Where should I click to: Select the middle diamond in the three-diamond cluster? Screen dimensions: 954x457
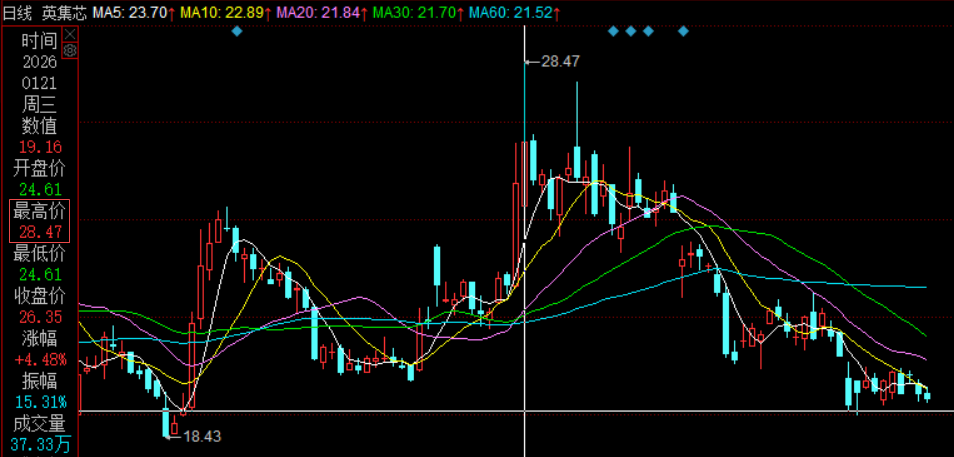(x=631, y=31)
